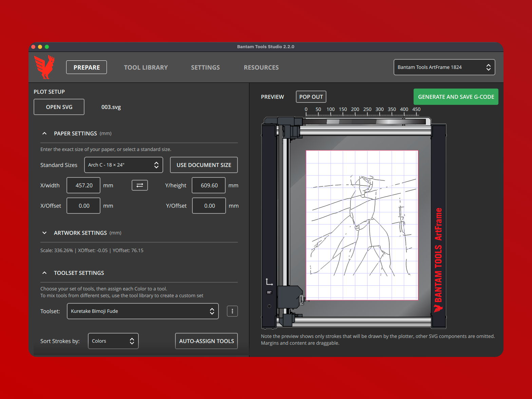Collapse the Toolset Settings section
Image resolution: width=532 pixels, height=399 pixels.
coord(44,273)
